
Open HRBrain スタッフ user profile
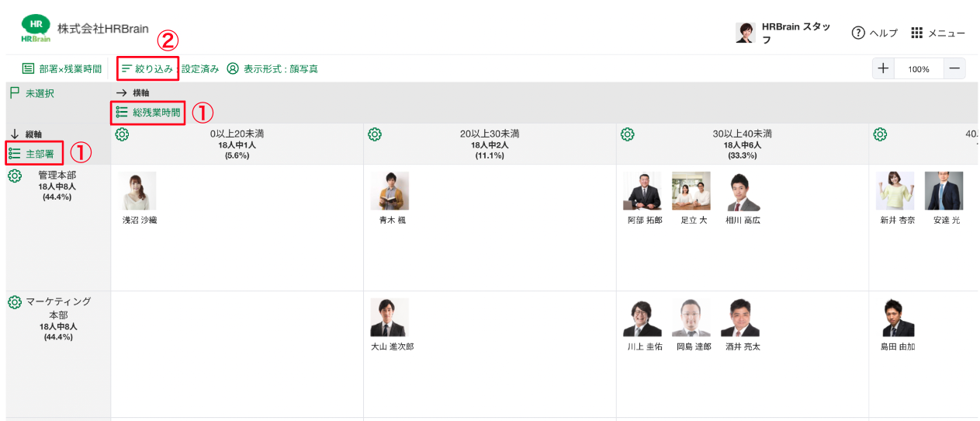(x=785, y=33)
